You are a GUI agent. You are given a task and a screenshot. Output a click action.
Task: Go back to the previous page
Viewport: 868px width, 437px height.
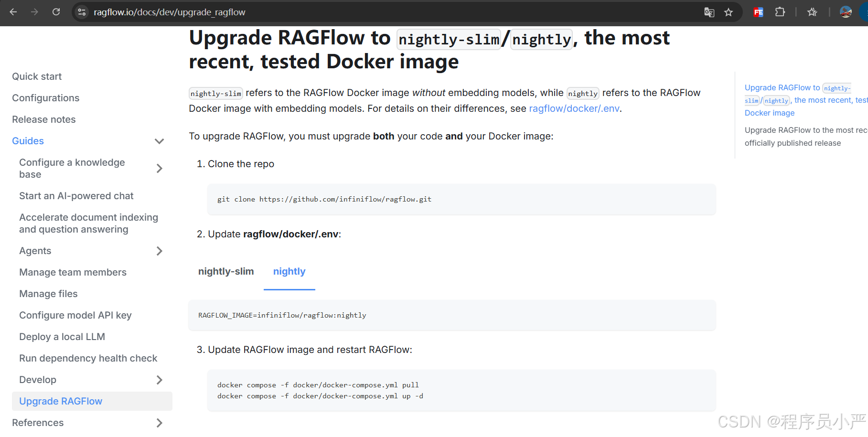tap(13, 12)
